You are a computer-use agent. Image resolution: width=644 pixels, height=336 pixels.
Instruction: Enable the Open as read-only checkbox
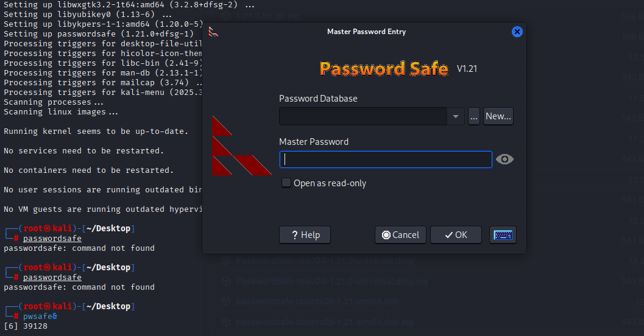[286, 183]
